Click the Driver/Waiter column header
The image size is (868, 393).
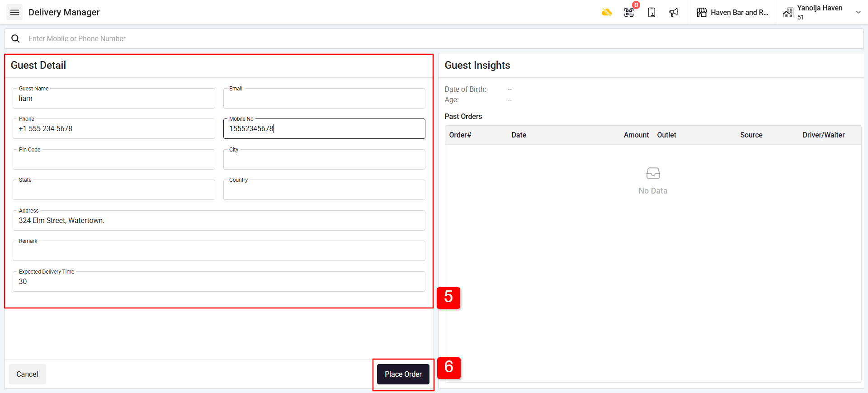coord(823,135)
